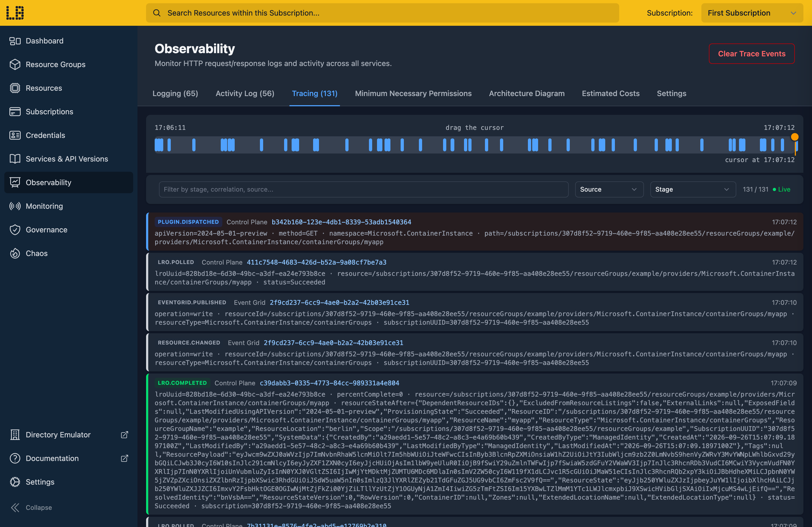Open Minimum Necessary Permissions tab
The image size is (812, 527).
(413, 93)
